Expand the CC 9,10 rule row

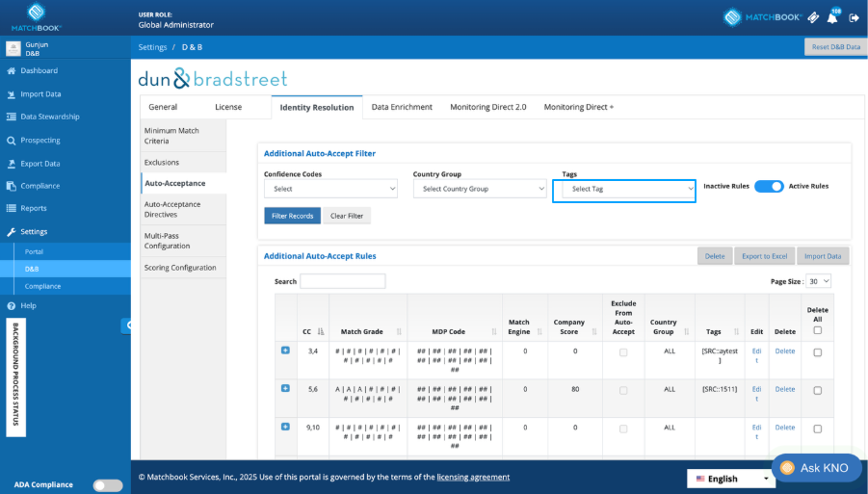(285, 427)
